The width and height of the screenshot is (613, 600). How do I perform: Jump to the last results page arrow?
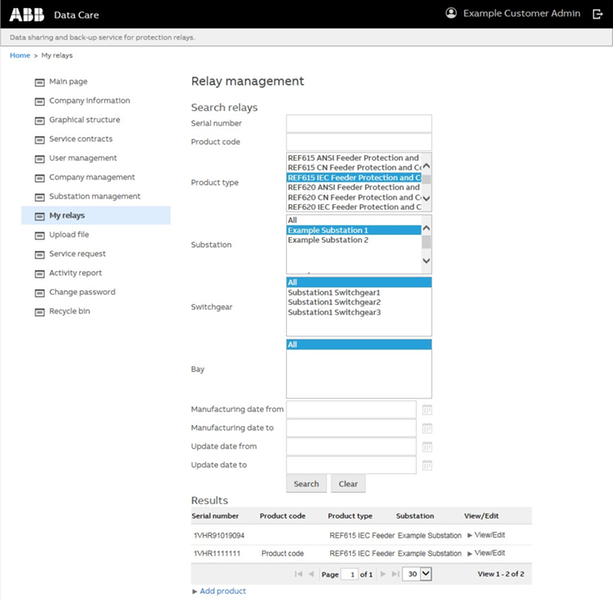point(396,574)
